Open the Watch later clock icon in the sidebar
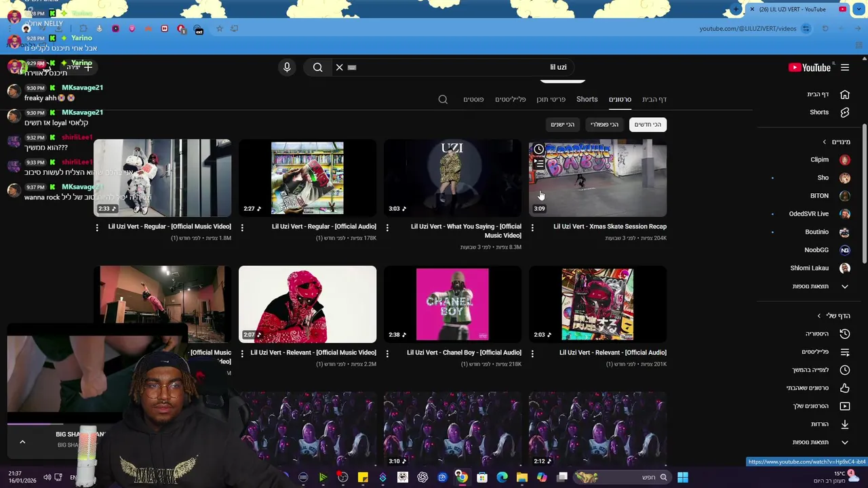Viewport: 868px width, 488px height. click(x=845, y=370)
